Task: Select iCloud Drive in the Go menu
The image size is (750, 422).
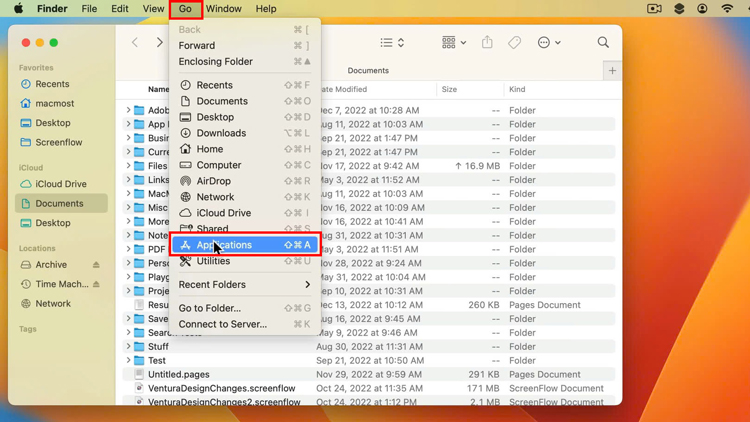Action: (x=244, y=213)
